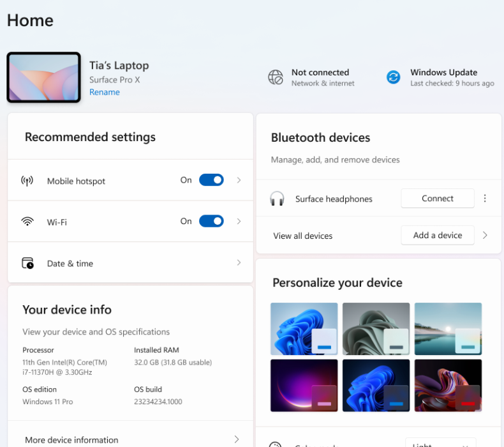The height and width of the screenshot is (447, 504).
Task: Open the Light color mode dropdown
Action: pyautogui.click(x=440, y=443)
